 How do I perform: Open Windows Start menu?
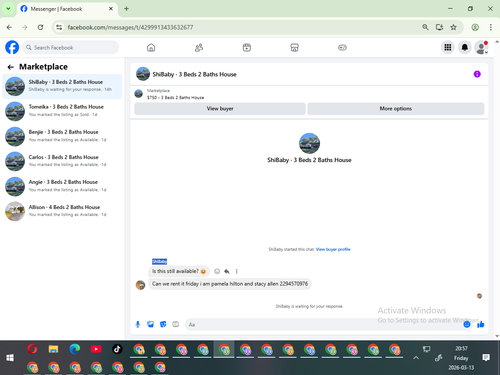[10, 358]
